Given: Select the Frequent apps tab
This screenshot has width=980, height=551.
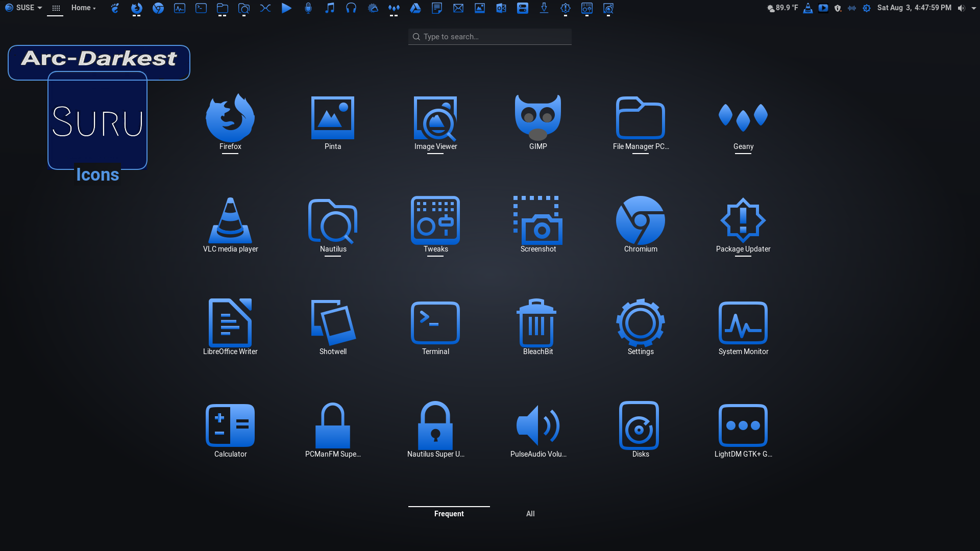Looking at the screenshot, I should tap(449, 514).
